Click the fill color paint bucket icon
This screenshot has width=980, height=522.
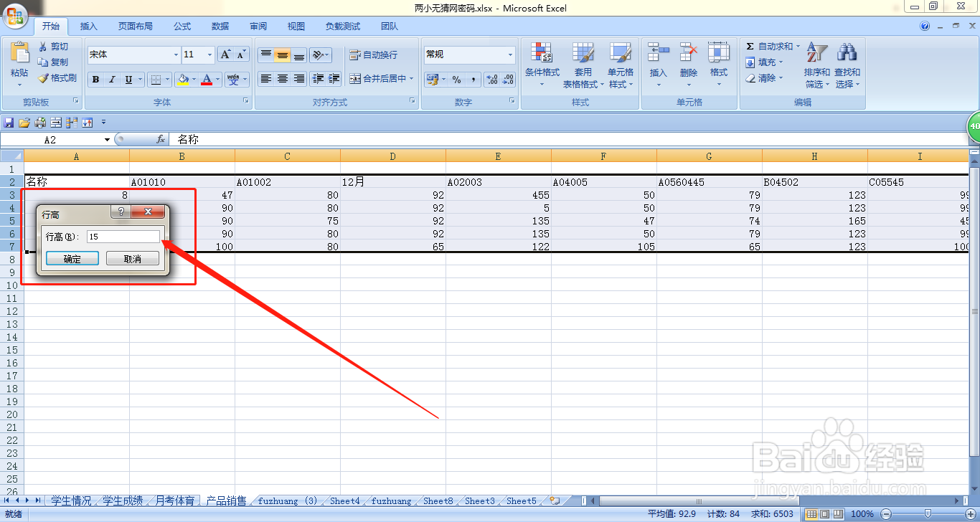pyautogui.click(x=183, y=80)
